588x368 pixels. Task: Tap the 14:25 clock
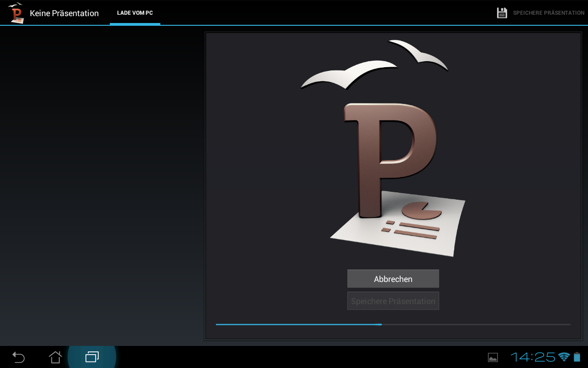pyautogui.click(x=533, y=357)
